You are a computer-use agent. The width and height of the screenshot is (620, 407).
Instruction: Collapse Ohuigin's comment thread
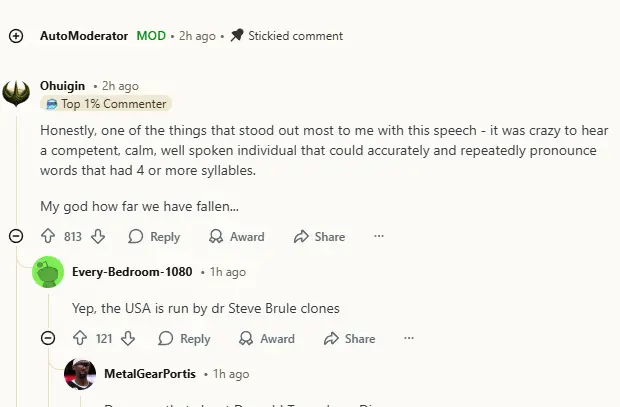click(16, 237)
